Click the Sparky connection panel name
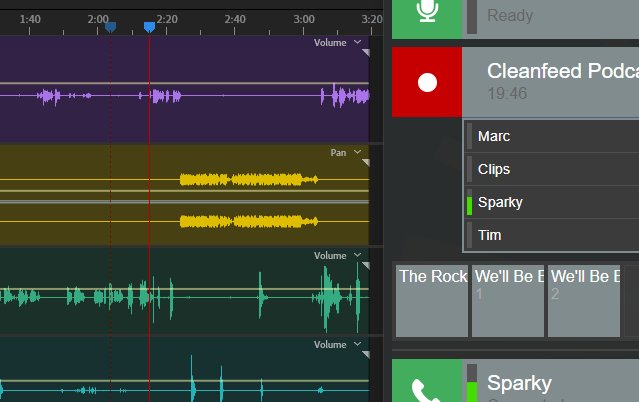Viewport: 639px width, 402px height. (x=519, y=383)
